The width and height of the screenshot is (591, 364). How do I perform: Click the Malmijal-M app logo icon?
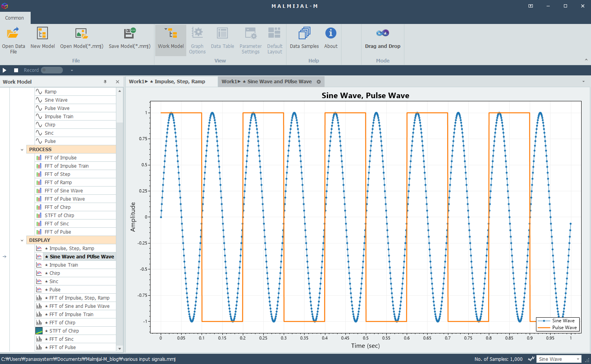pyautogui.click(x=4, y=5)
